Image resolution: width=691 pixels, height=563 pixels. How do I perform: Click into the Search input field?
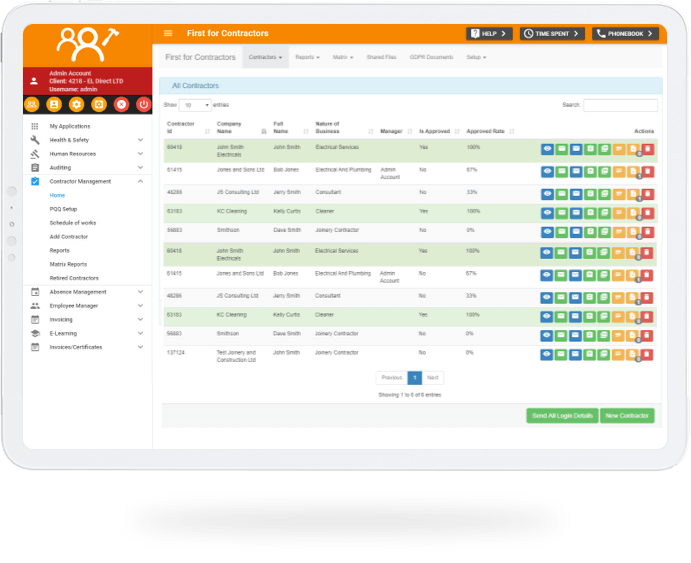[620, 105]
